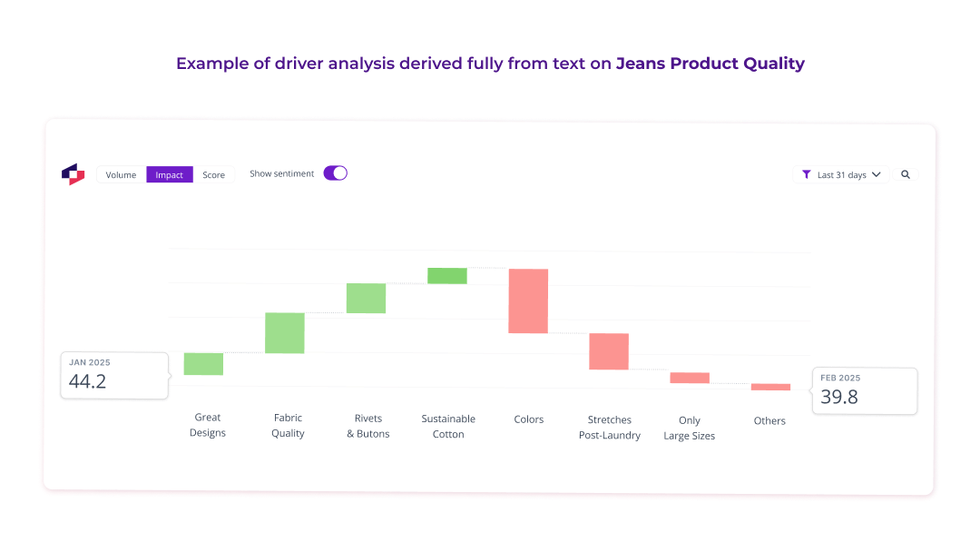Select the Impact view button

[169, 174]
